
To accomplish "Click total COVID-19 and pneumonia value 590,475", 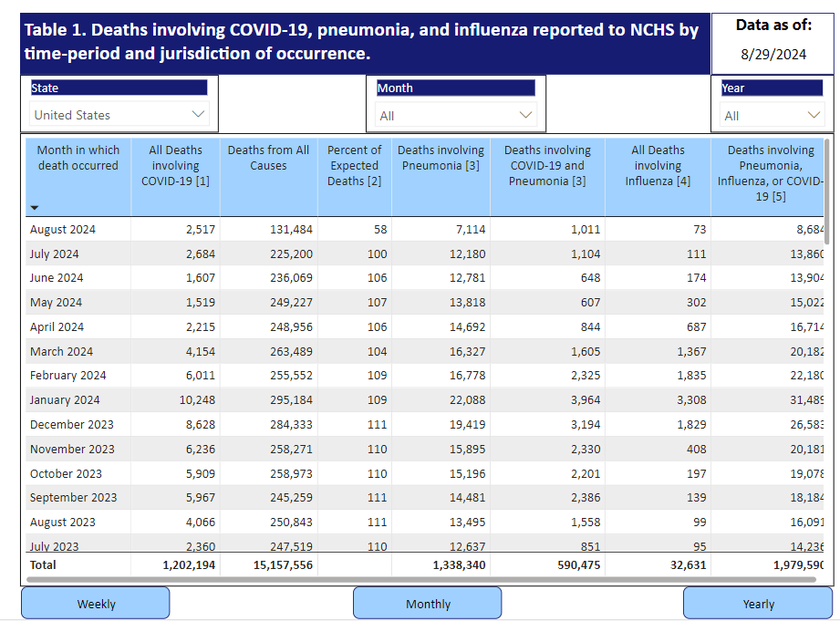I will [578, 564].
